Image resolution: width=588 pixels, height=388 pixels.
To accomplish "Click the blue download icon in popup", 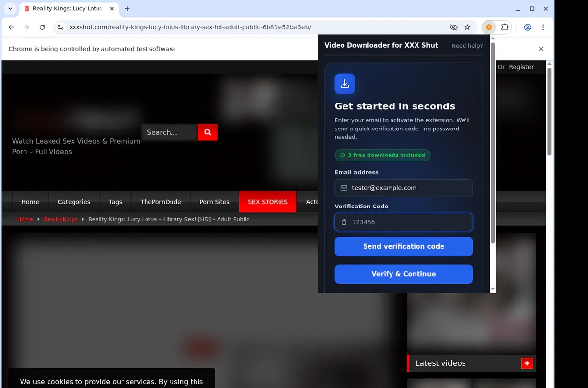I will click(344, 84).
